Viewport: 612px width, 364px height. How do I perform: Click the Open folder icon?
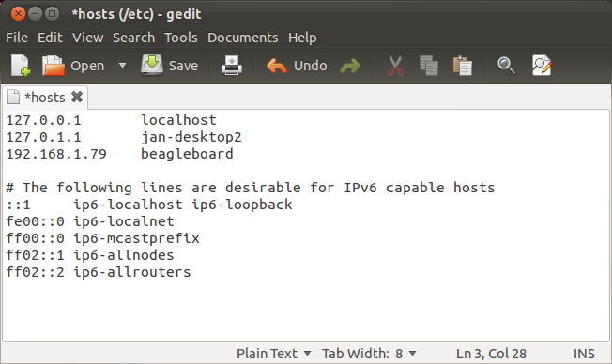pyautogui.click(x=54, y=66)
